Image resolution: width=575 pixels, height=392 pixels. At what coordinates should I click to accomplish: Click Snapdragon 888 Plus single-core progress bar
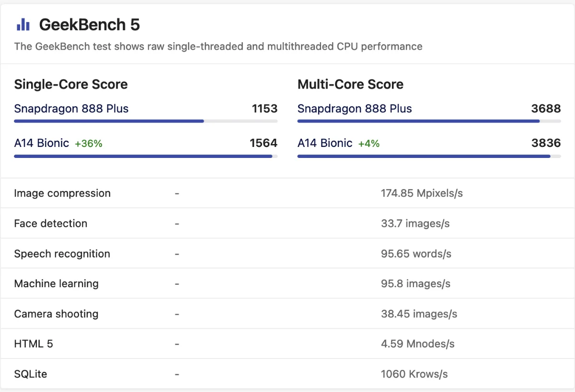point(146,121)
